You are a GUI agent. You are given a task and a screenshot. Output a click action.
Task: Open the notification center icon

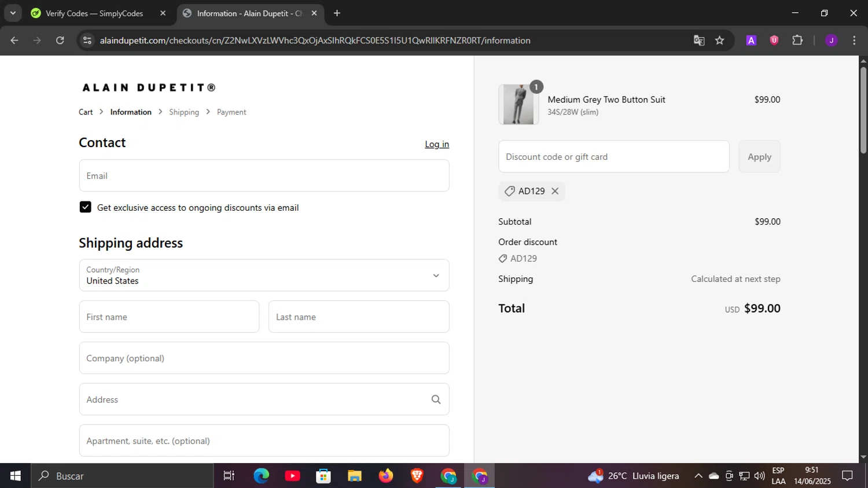(848, 476)
